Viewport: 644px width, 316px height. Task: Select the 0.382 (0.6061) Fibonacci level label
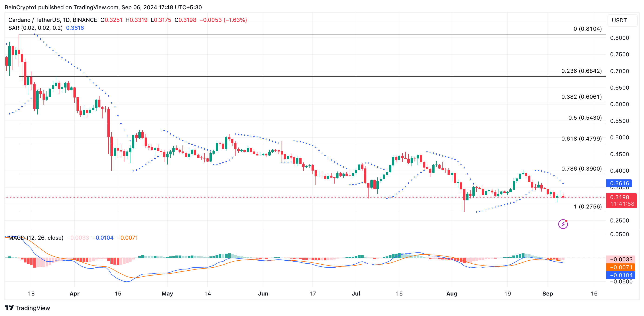click(581, 97)
